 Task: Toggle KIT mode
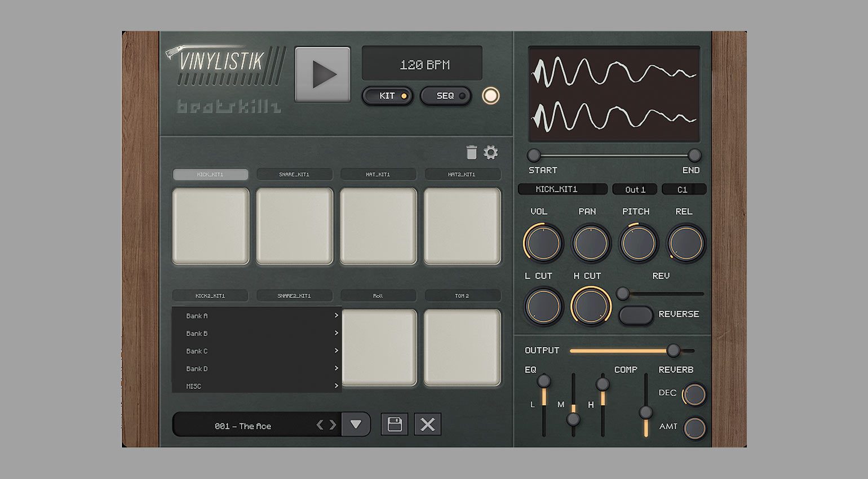pos(387,96)
